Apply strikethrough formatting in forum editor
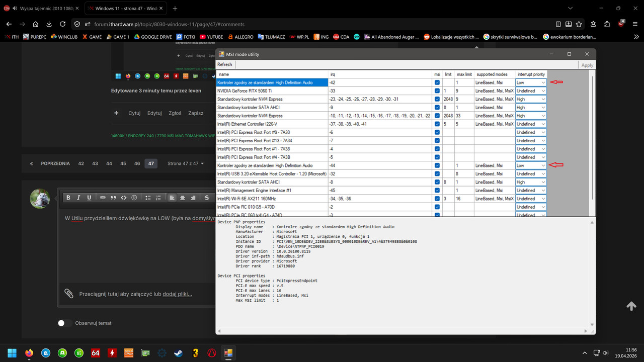 (207, 198)
